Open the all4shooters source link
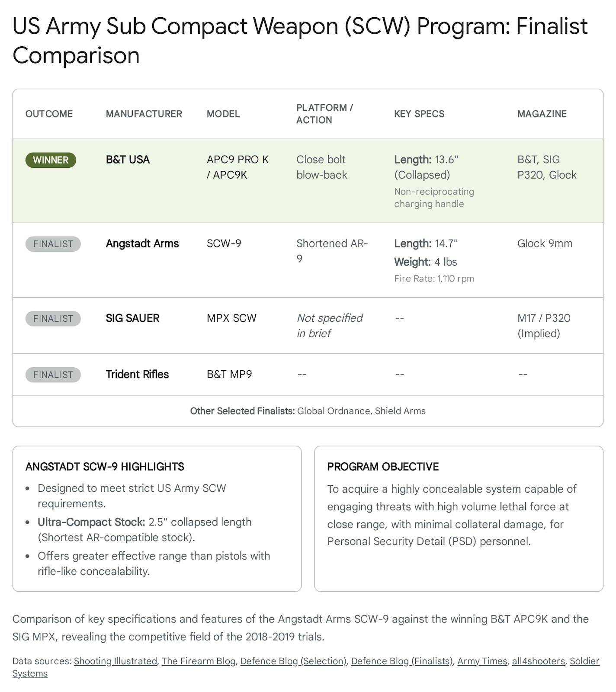Screen dimensions: 616x692 click(x=538, y=661)
